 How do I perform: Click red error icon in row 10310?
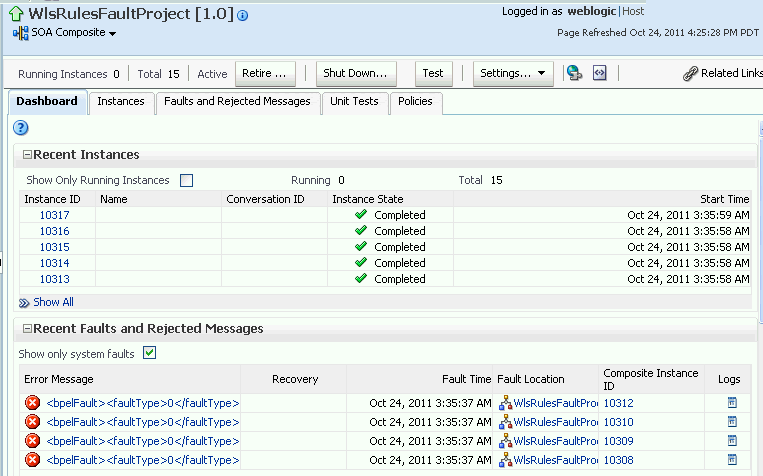pos(33,422)
